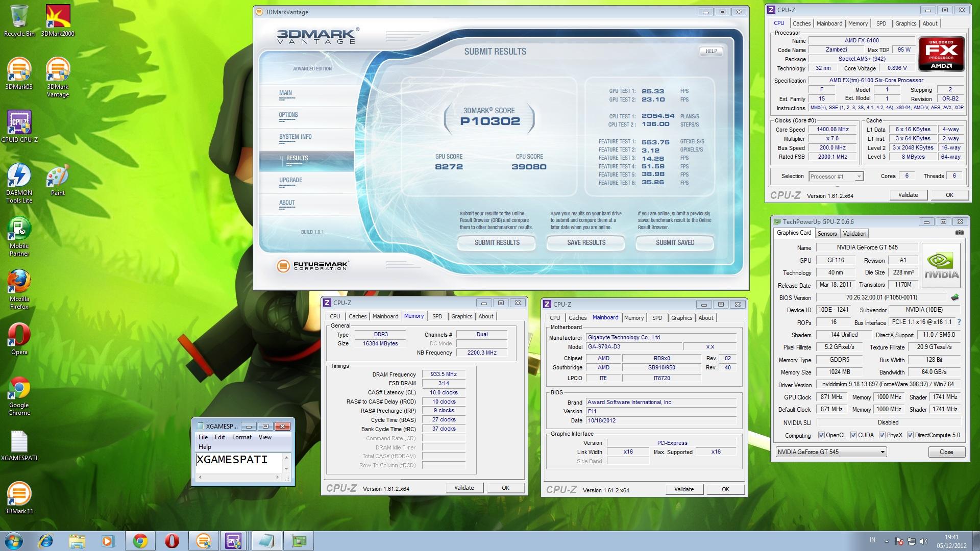The width and height of the screenshot is (980, 551).
Task: Click the HELP button in 3DMark Vantage
Action: click(711, 51)
